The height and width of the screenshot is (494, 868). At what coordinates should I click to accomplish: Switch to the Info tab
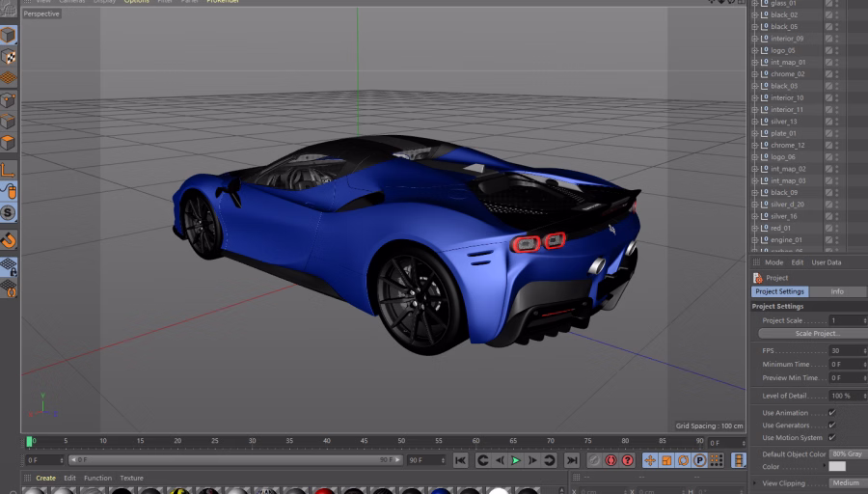tap(837, 291)
